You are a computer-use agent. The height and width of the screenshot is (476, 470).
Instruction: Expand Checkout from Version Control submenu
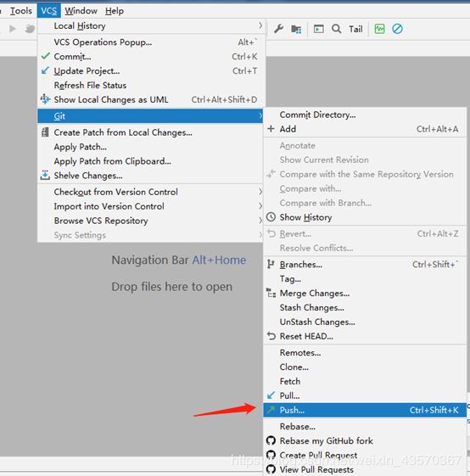tap(150, 192)
